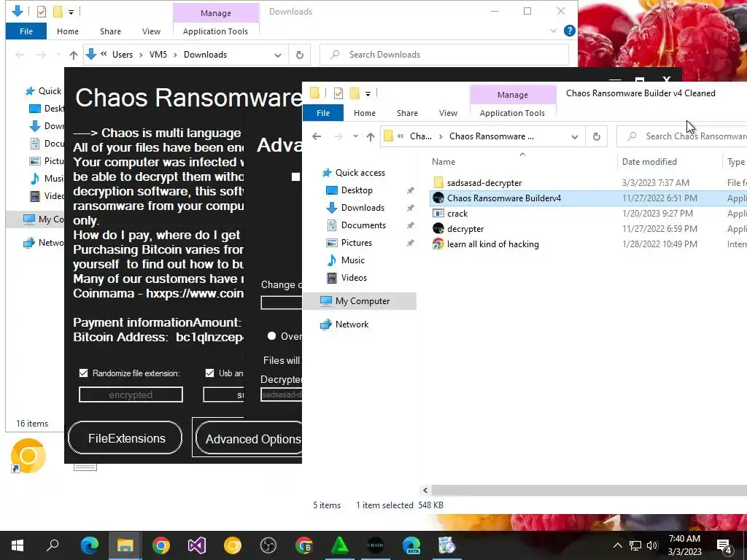The height and width of the screenshot is (560, 747).
Task: Refresh the Downloads window
Action: click(300, 55)
